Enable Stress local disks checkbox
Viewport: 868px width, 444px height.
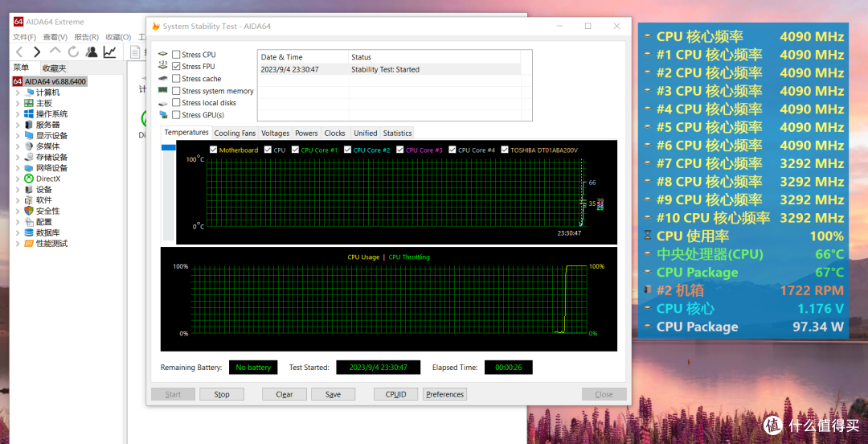(x=176, y=102)
